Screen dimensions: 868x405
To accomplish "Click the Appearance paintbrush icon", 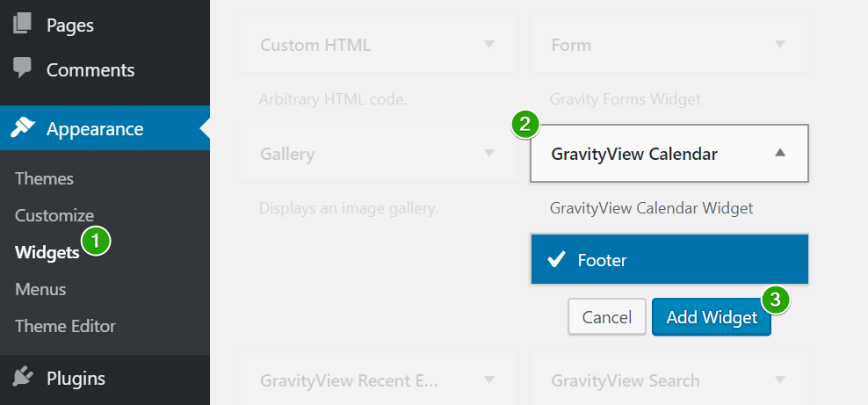I will (22, 128).
